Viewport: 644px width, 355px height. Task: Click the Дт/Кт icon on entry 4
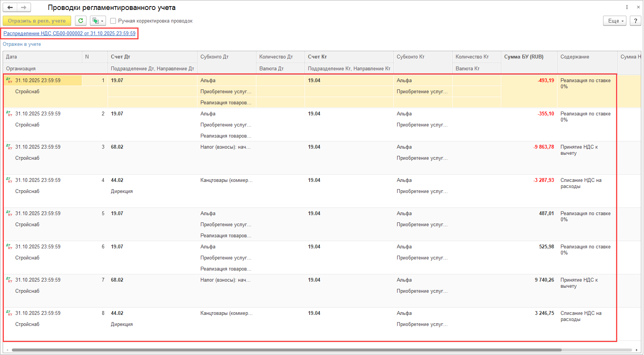point(9,180)
